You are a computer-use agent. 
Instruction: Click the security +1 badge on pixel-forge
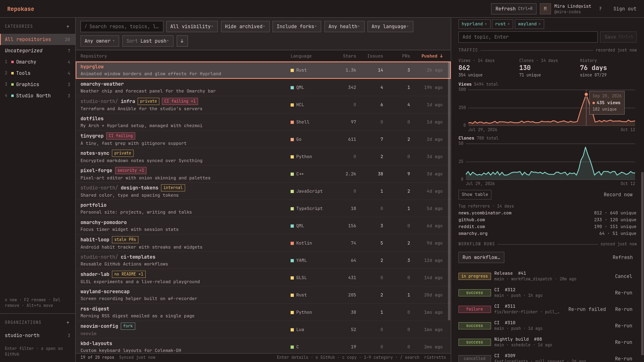[131, 171]
